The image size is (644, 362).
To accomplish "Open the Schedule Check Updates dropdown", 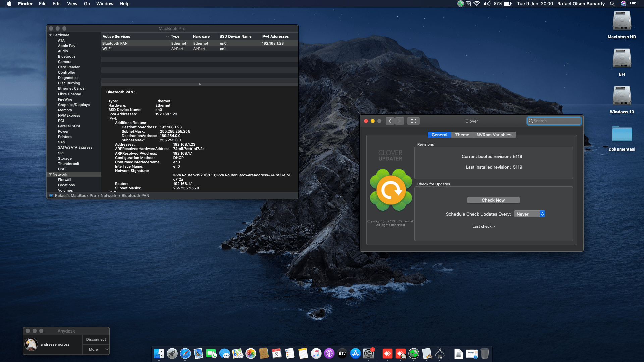I will coord(529,214).
